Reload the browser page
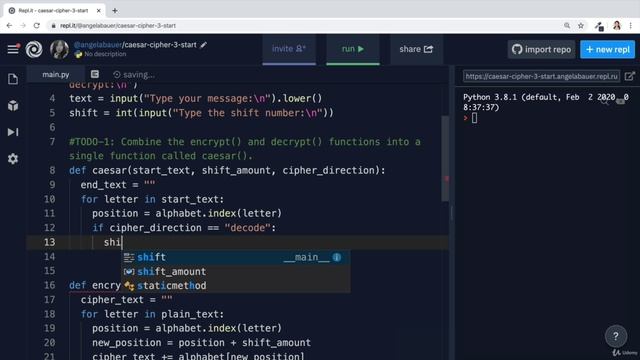Screen dimensions: 640x360 pyautogui.click(x=37, y=25)
